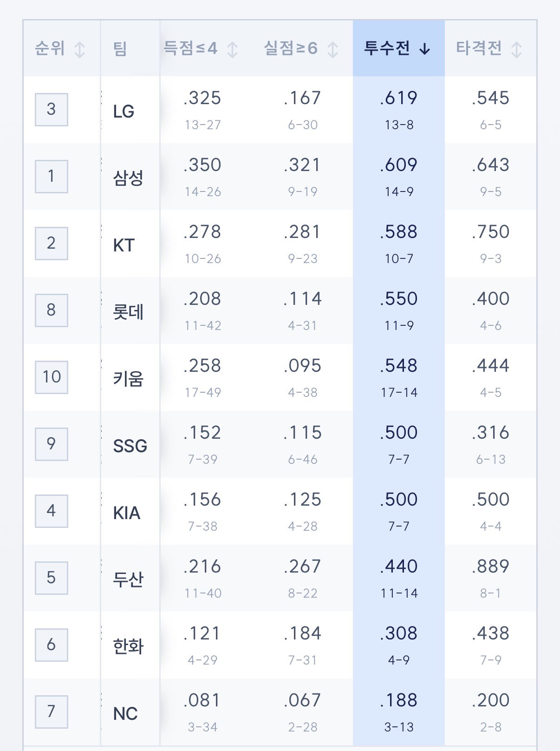Open the 삼성 team row

point(280,177)
